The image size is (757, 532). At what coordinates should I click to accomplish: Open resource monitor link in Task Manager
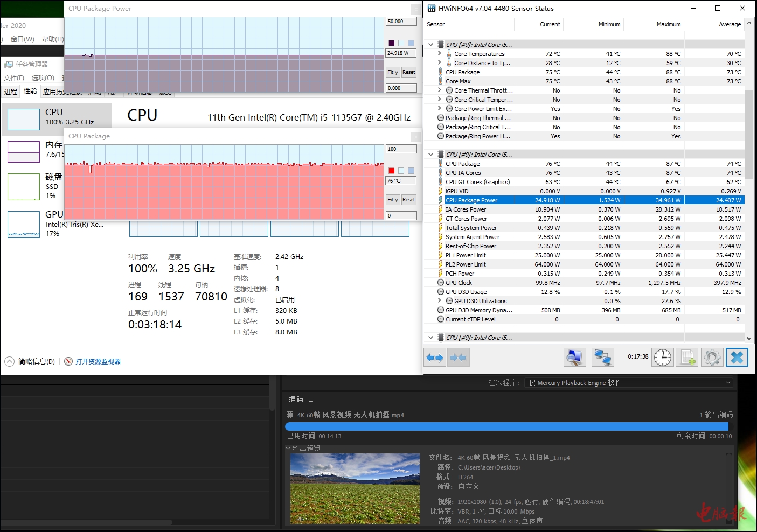[98, 361]
